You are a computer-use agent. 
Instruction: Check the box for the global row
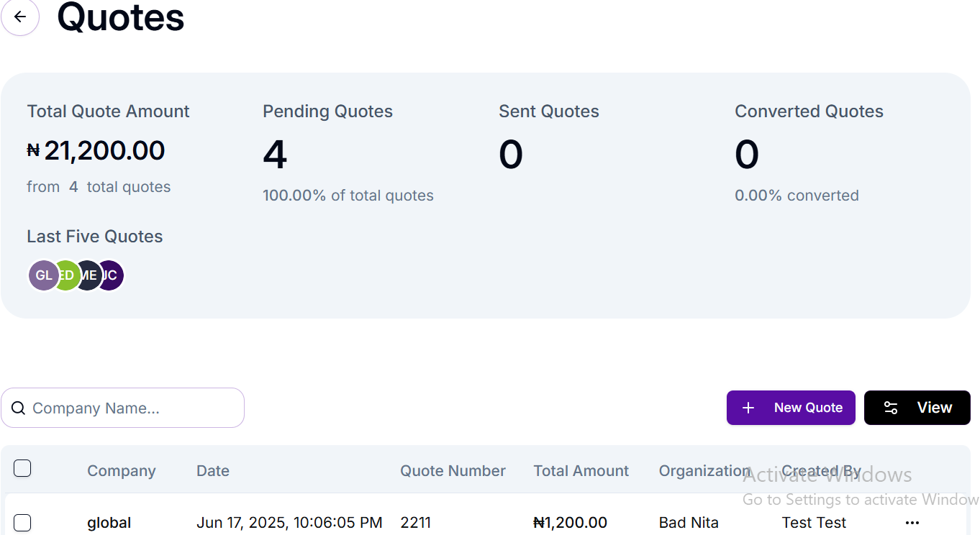click(22, 523)
